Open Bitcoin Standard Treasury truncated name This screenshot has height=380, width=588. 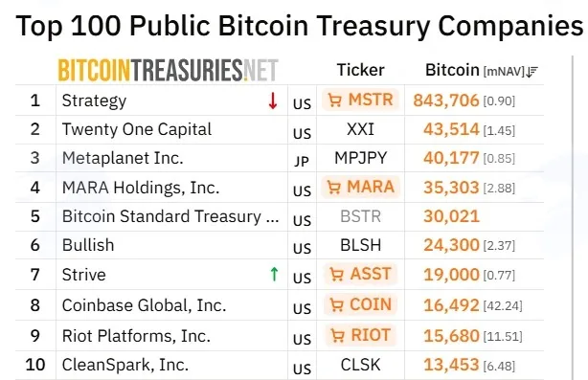tap(170, 216)
